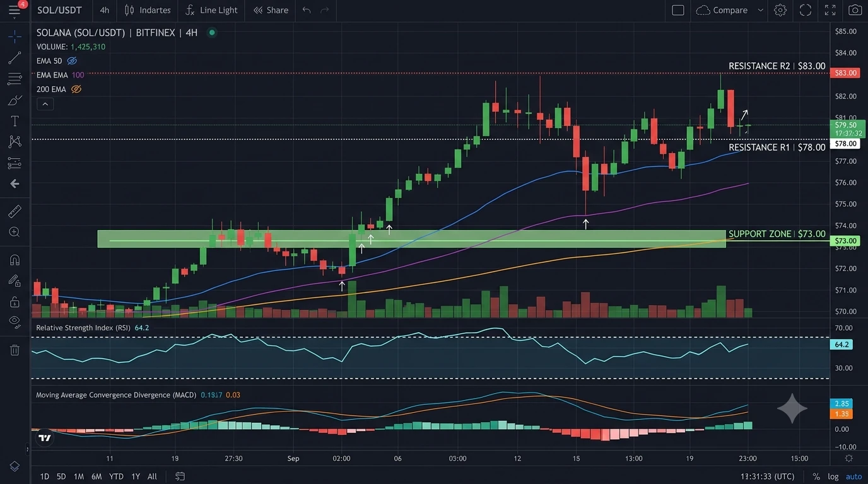Click the VOLUME: 1,425,310 legend
Viewport: 868px width, 484px height.
coord(71,47)
